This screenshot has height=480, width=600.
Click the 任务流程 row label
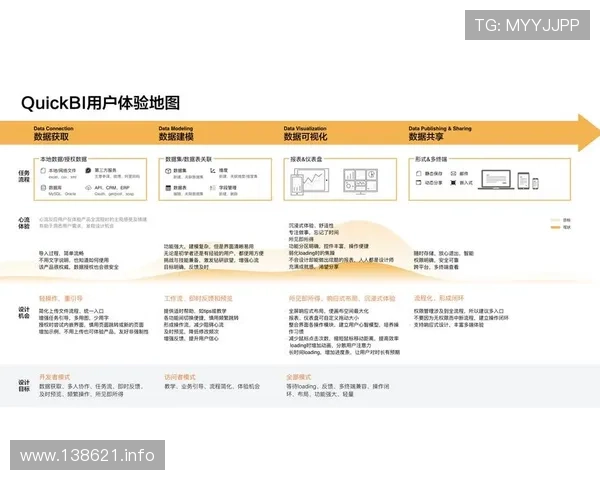[24, 176]
